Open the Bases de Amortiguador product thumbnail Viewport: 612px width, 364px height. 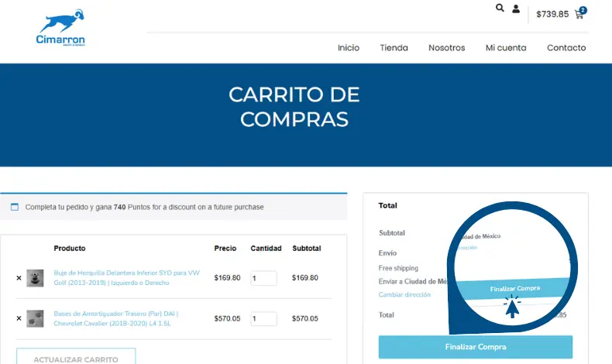point(35,318)
